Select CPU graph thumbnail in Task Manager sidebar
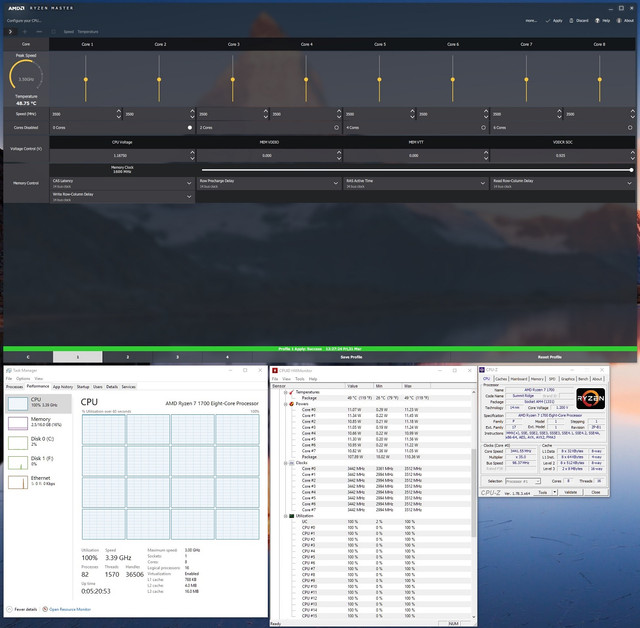640x628 pixels. [18, 404]
